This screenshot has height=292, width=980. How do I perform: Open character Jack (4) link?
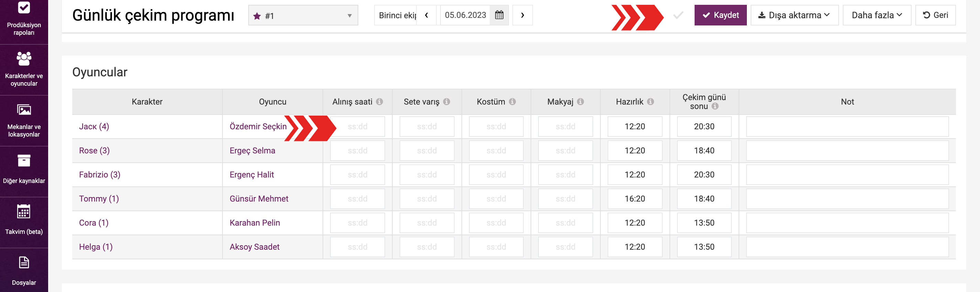[x=94, y=126]
